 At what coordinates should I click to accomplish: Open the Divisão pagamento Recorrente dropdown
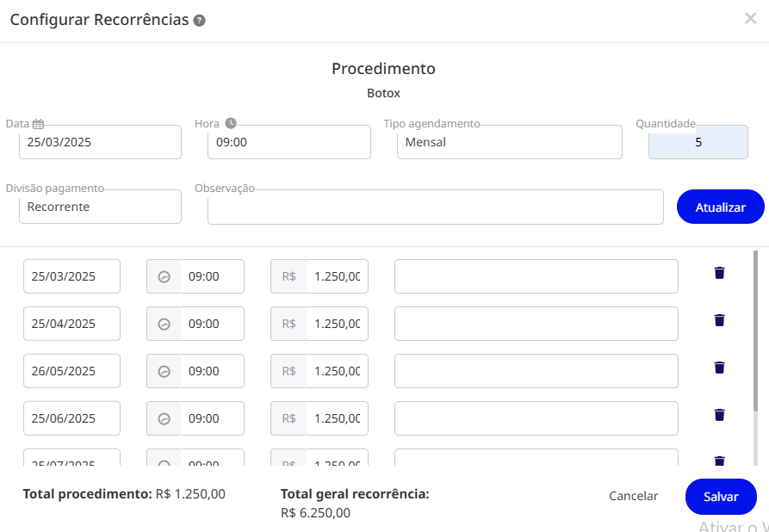pos(100,207)
